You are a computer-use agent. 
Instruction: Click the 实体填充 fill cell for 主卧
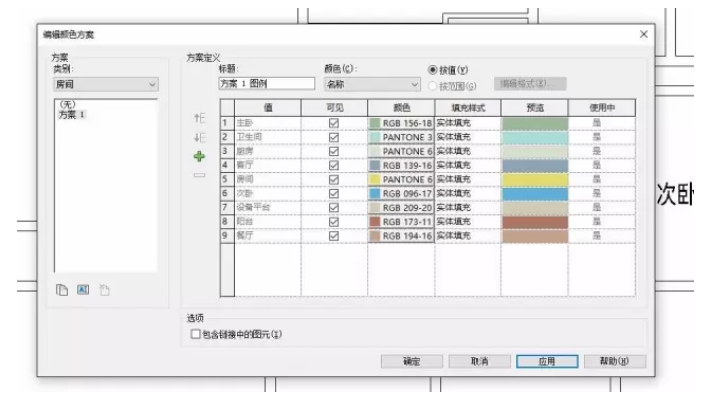point(468,123)
